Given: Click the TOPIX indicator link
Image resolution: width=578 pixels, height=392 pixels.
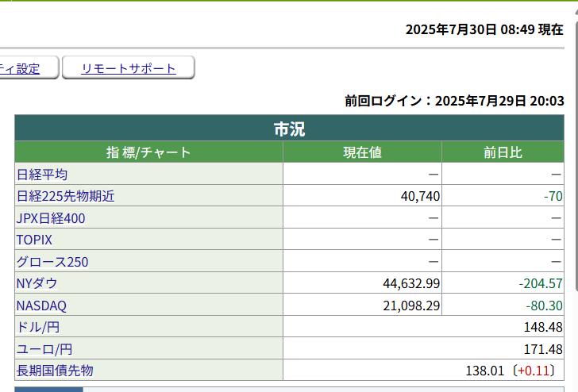Looking at the screenshot, I should pos(34,240).
